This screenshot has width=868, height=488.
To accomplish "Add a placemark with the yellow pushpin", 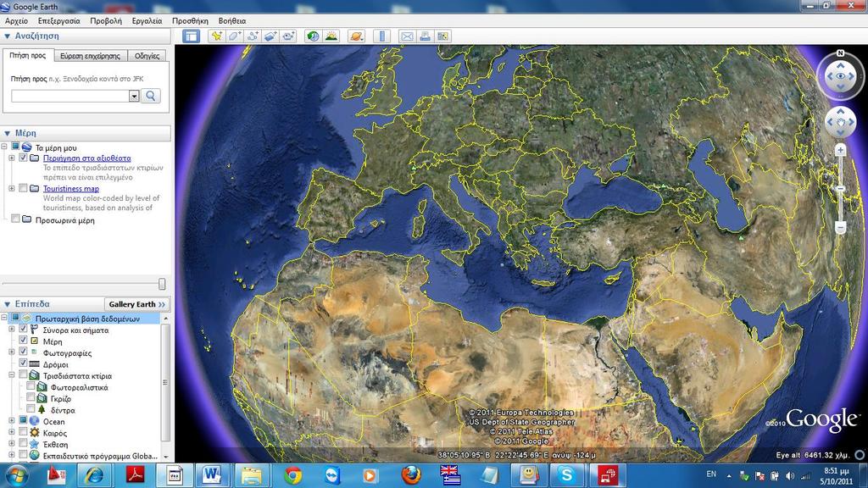I will (x=216, y=36).
